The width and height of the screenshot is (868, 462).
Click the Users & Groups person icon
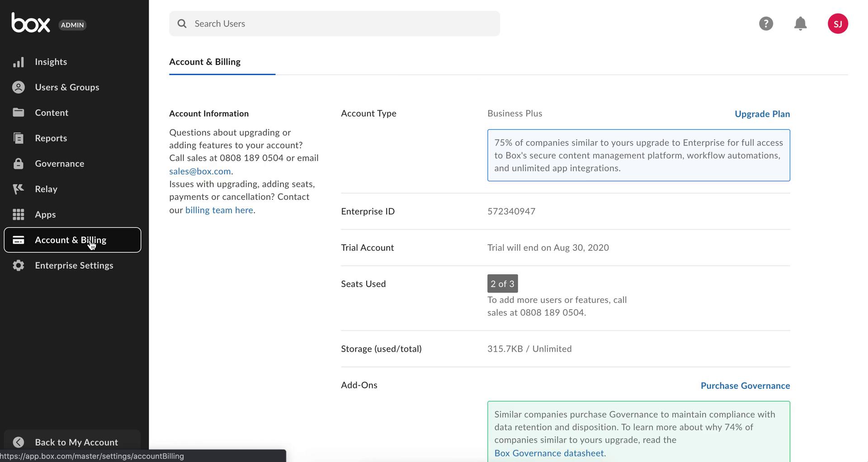coord(19,87)
